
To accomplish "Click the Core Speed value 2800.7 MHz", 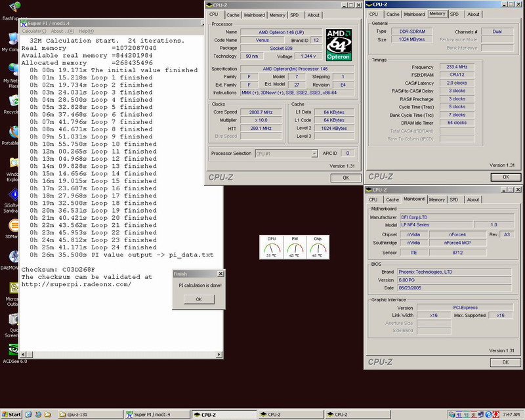I will pos(261,112).
